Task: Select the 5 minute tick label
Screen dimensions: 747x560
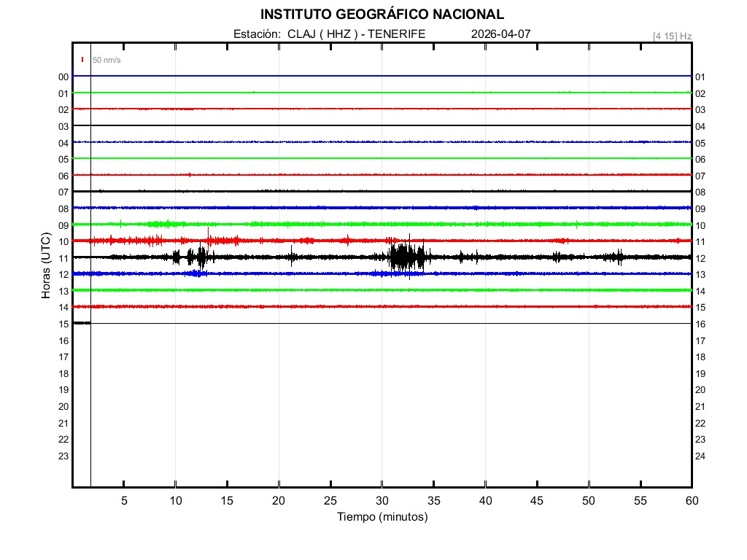Action: 124,501
